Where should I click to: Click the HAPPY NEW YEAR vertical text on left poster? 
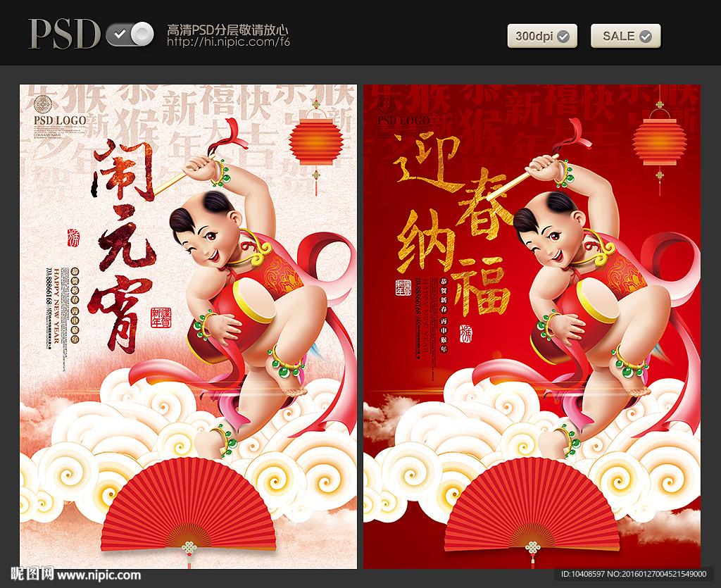[56, 306]
